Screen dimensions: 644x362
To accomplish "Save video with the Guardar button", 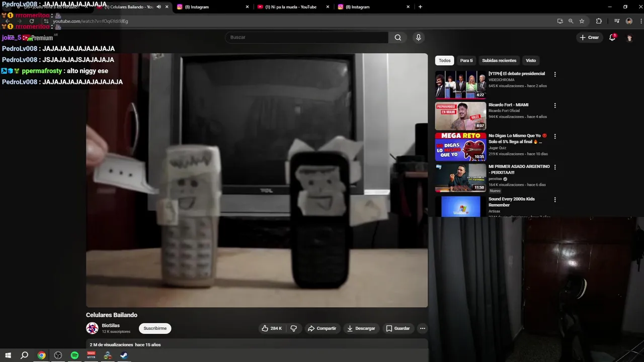I will click(398, 328).
